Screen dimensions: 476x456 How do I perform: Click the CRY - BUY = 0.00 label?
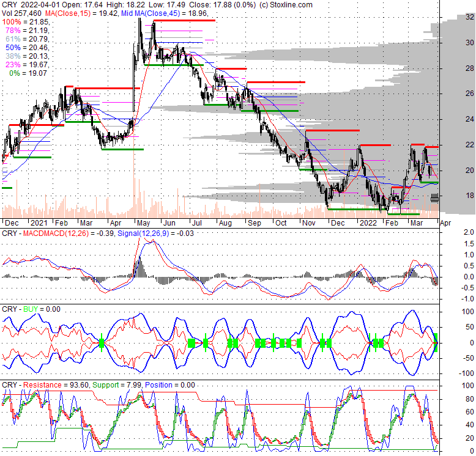pos(31,309)
